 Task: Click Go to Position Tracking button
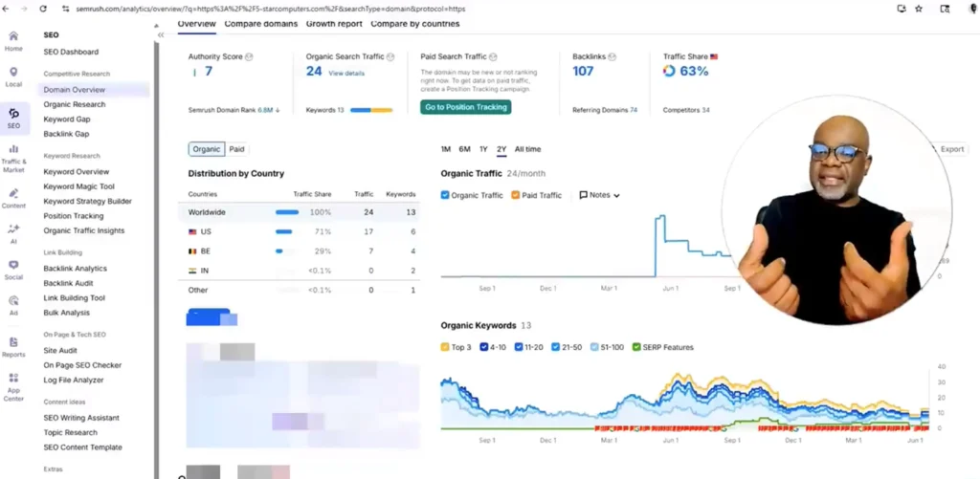tap(465, 107)
